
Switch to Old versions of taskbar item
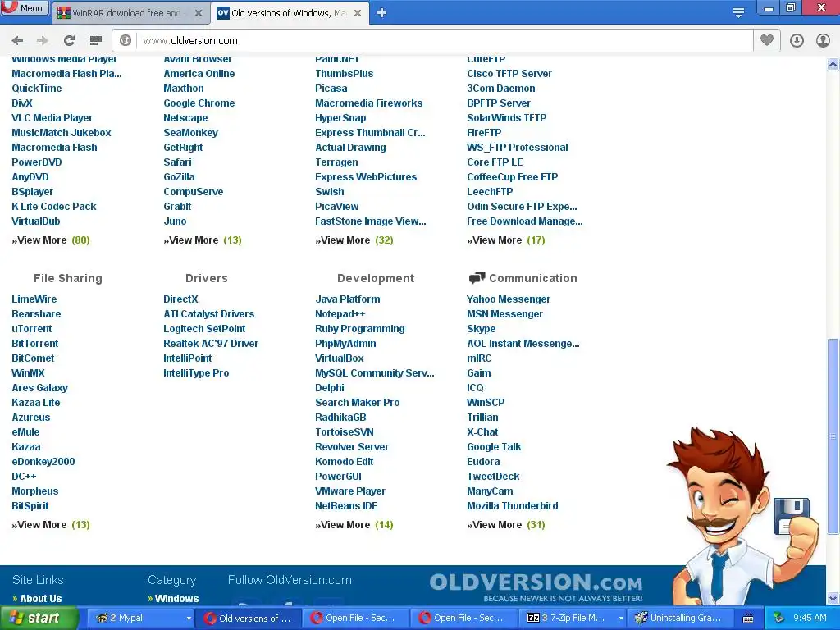[248, 618]
